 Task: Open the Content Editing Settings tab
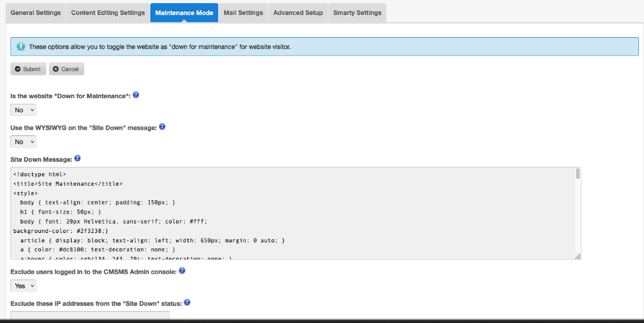[108, 13]
